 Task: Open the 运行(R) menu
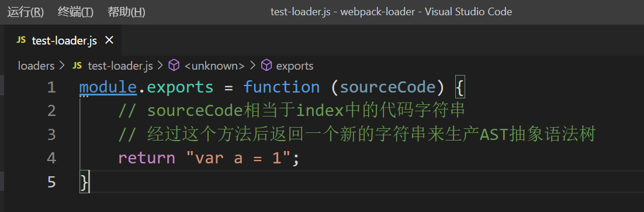pyautogui.click(x=26, y=12)
